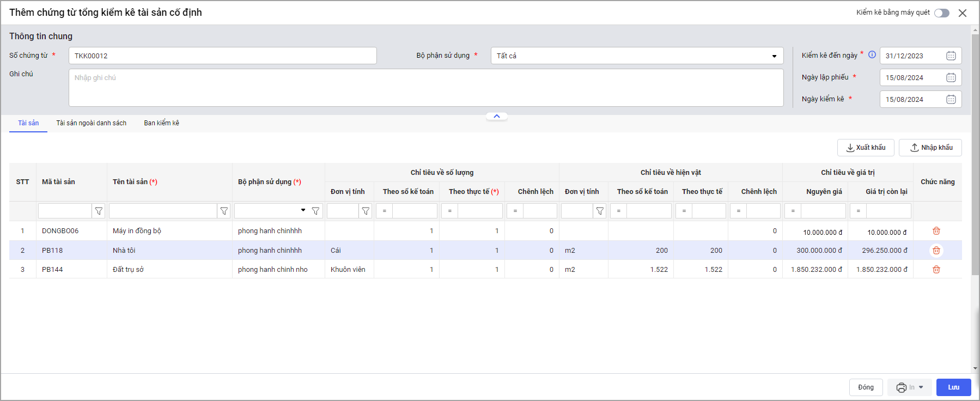Enable Kiểm kê bằng máy quét toggle

point(941,13)
